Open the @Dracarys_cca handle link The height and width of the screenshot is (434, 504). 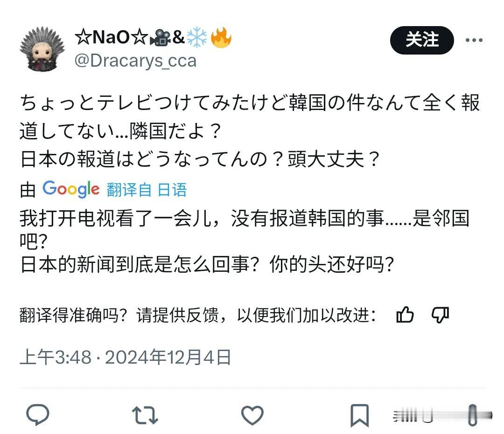pyautogui.click(x=135, y=61)
